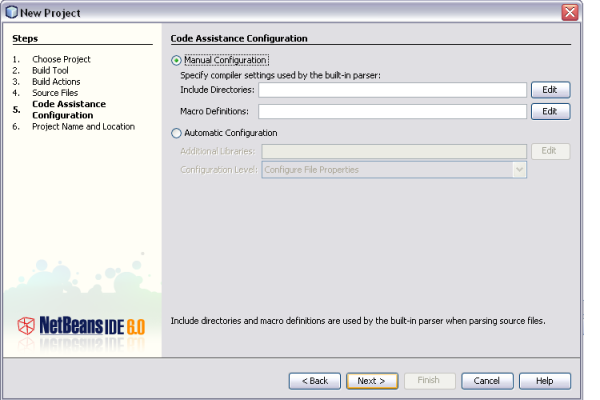
Task: Click the Source Files step
Action: pos(55,93)
